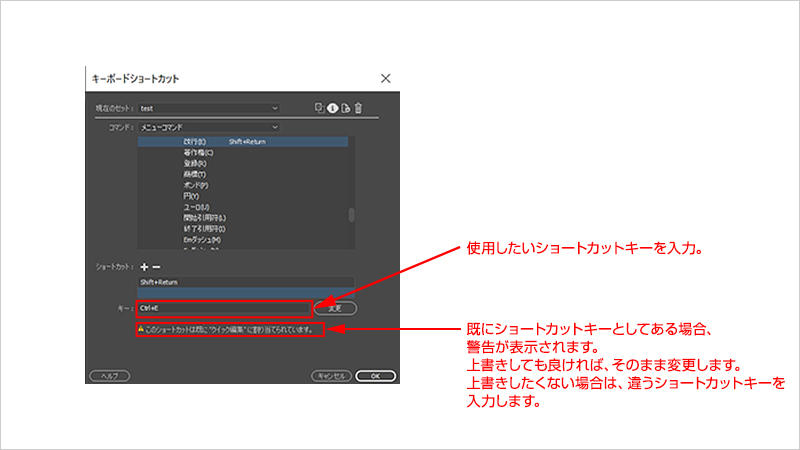Select the 登録(R) command row
Image resolution: width=800 pixels, height=450 pixels.
(x=243, y=163)
